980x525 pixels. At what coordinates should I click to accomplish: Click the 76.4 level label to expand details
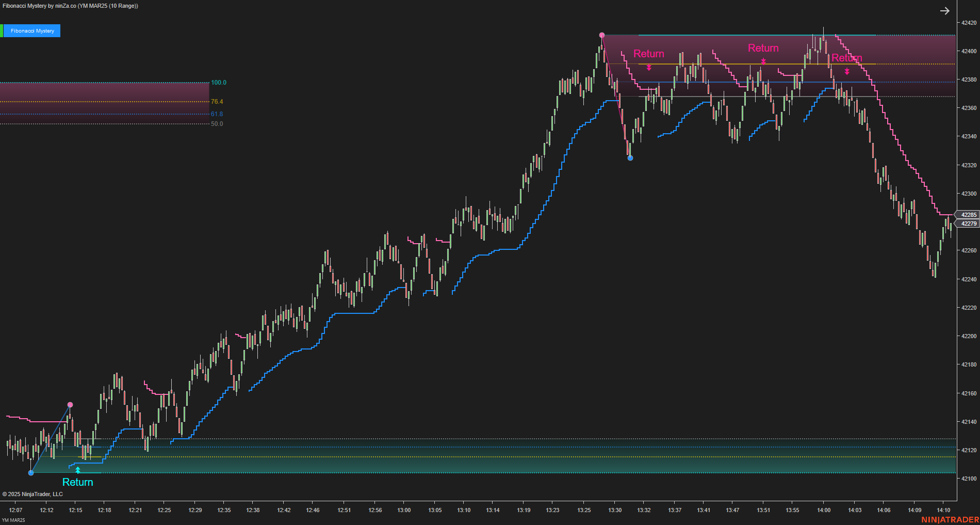217,102
